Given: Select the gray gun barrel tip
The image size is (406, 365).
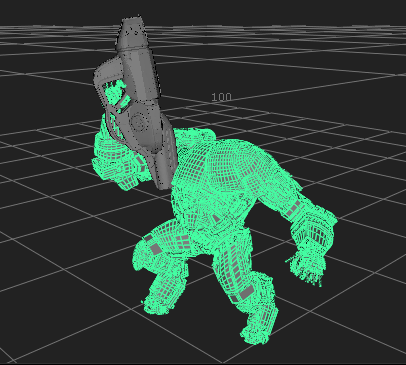Looking at the screenshot, I should (132, 33).
